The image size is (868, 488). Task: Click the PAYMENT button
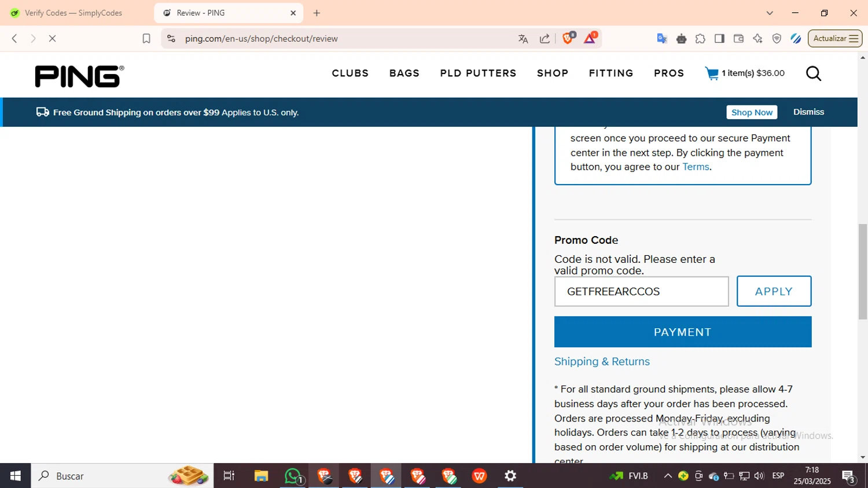pos(683,332)
